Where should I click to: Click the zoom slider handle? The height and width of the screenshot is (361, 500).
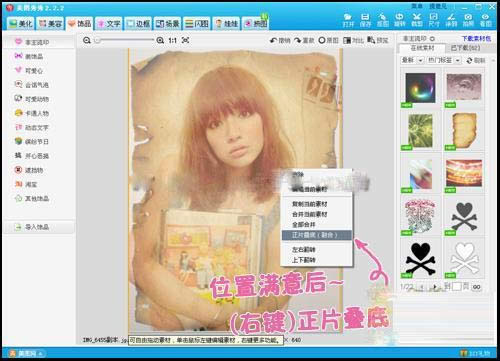[x=97, y=40]
